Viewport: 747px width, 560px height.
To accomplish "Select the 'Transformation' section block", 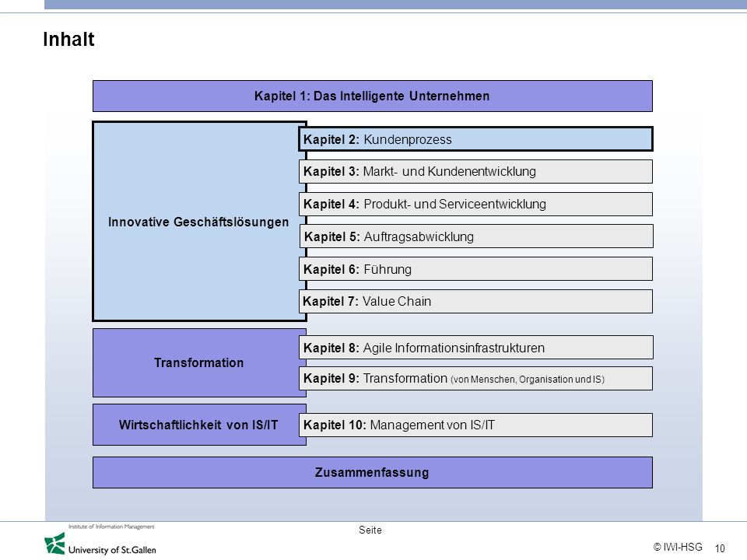I will [199, 363].
